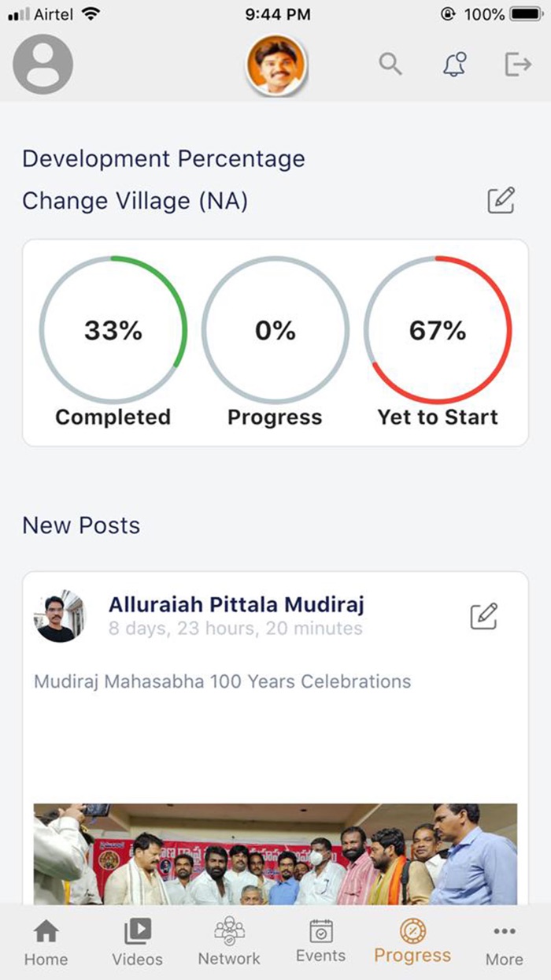Switch to the Videos tab
This screenshot has width=551, height=980.
click(x=137, y=942)
